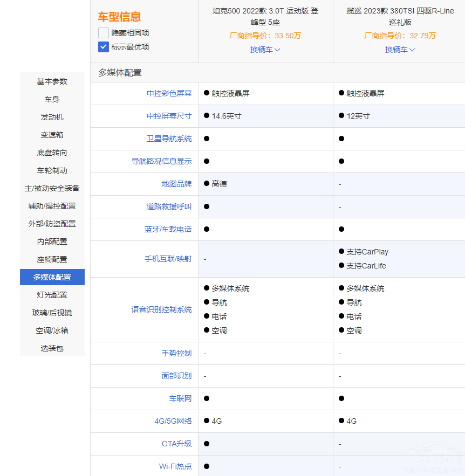Open the 手机互联/映射 spec link

click(167, 258)
